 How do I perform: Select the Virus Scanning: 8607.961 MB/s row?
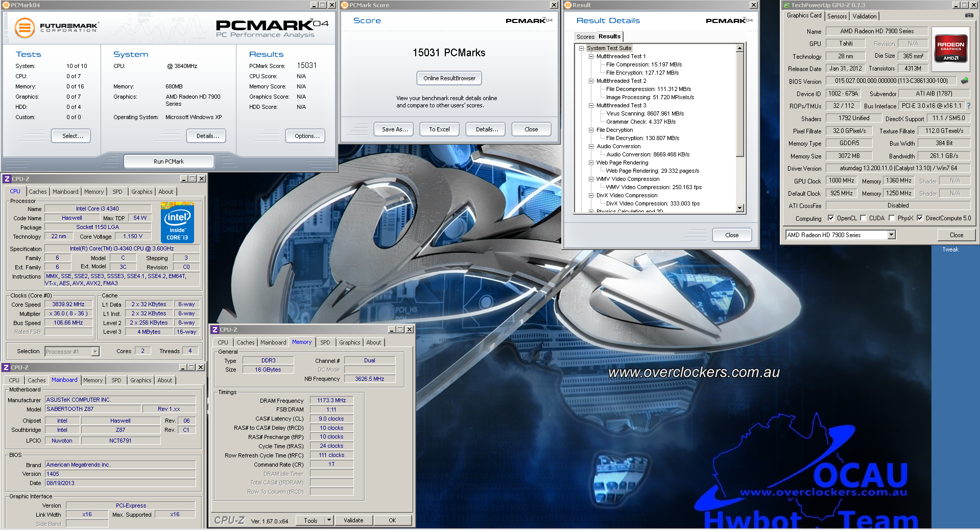tap(644, 113)
